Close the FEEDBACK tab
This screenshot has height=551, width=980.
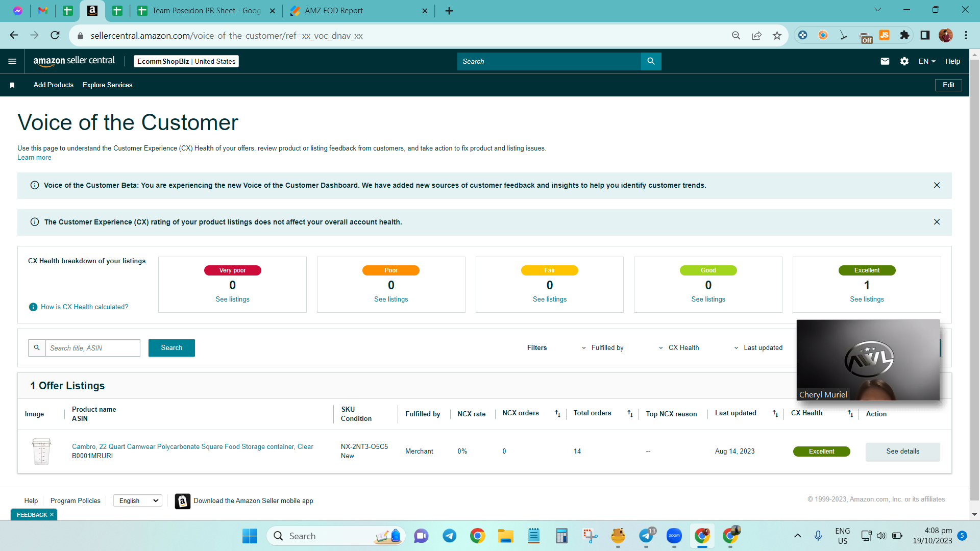pos(52,515)
